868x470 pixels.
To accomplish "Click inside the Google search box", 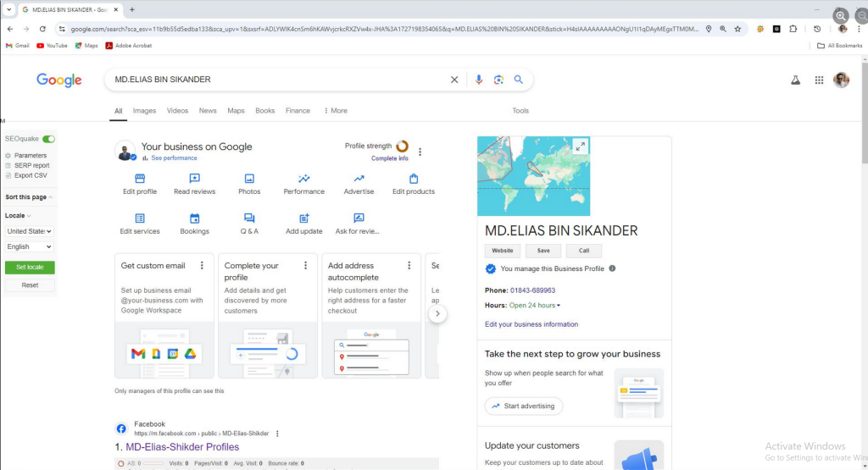I will (280, 80).
